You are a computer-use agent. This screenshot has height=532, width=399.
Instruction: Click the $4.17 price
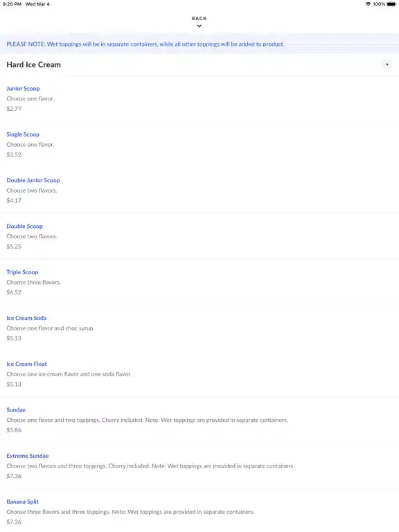click(14, 200)
